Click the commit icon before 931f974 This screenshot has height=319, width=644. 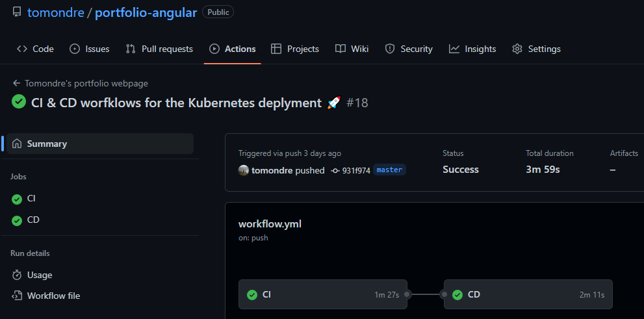tap(335, 170)
